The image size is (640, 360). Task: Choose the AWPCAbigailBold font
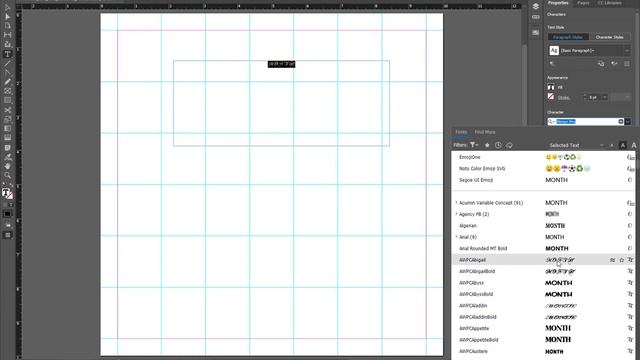click(543, 271)
